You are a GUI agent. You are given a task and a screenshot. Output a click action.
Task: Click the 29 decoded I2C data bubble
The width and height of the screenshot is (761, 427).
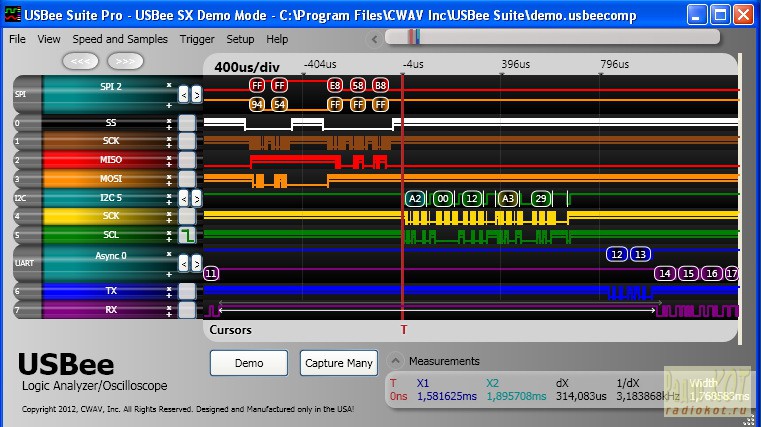(541, 198)
